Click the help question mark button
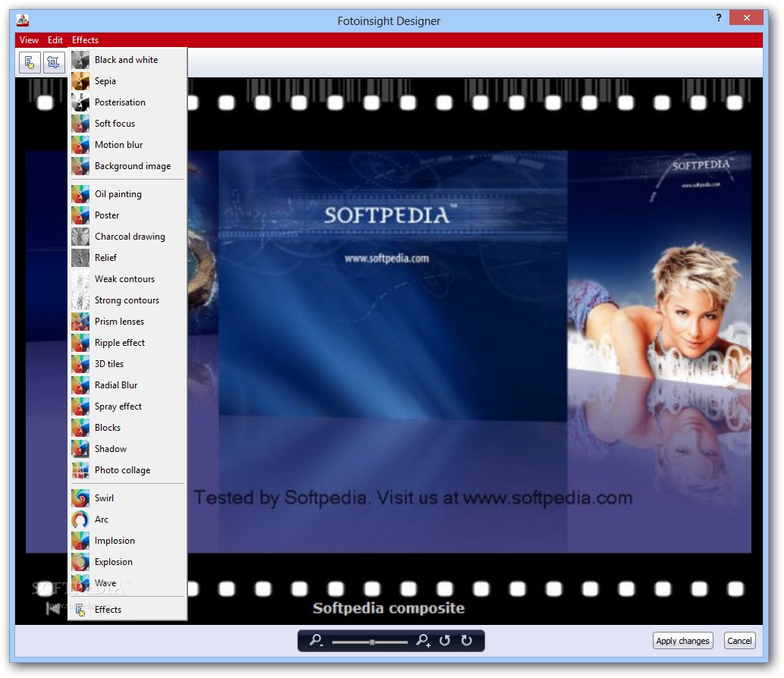 [719, 18]
